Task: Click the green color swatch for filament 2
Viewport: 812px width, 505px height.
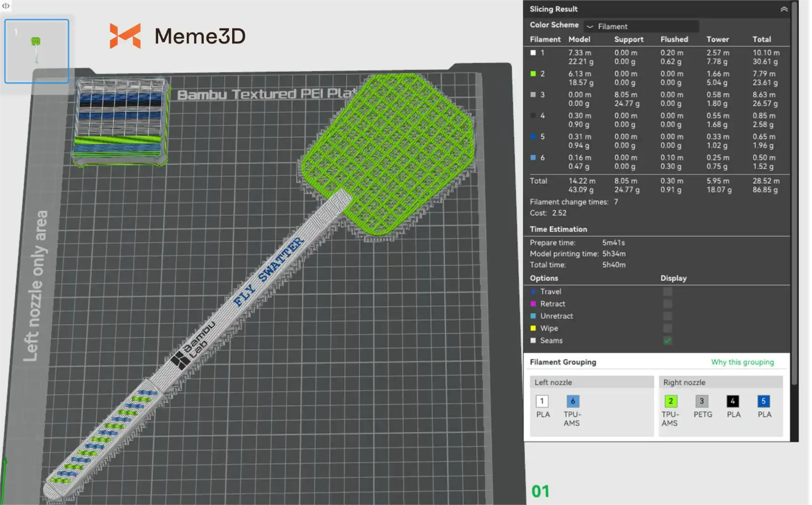Action: (533, 74)
